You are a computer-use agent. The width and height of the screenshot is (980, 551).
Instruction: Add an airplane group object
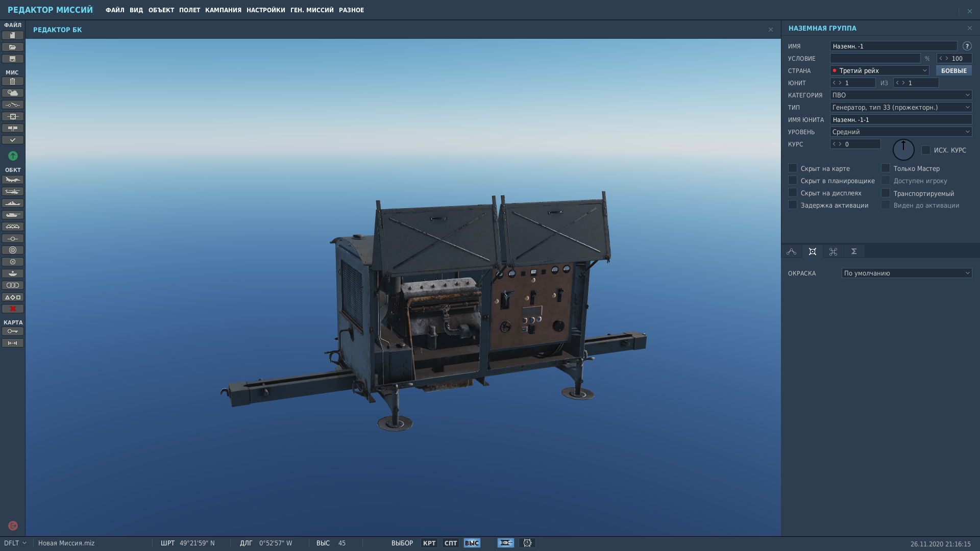(x=13, y=180)
